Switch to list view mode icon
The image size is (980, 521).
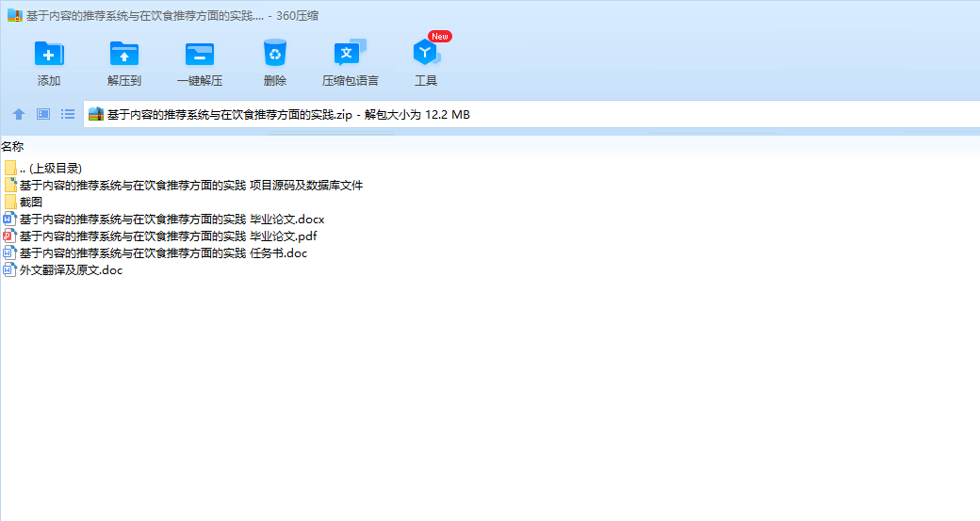click(68, 114)
